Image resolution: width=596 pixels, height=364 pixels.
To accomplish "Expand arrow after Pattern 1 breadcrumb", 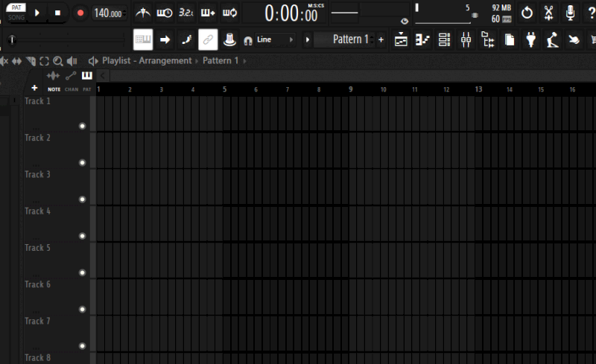I will pos(244,61).
